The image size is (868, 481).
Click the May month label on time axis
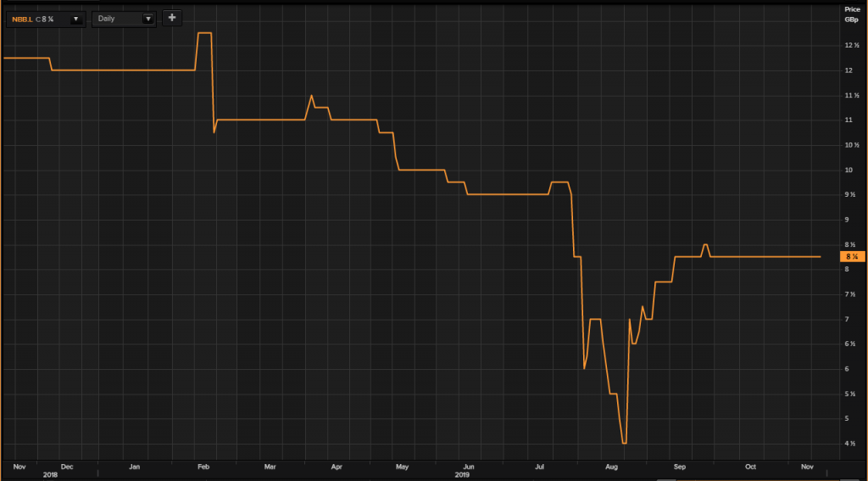403,467
